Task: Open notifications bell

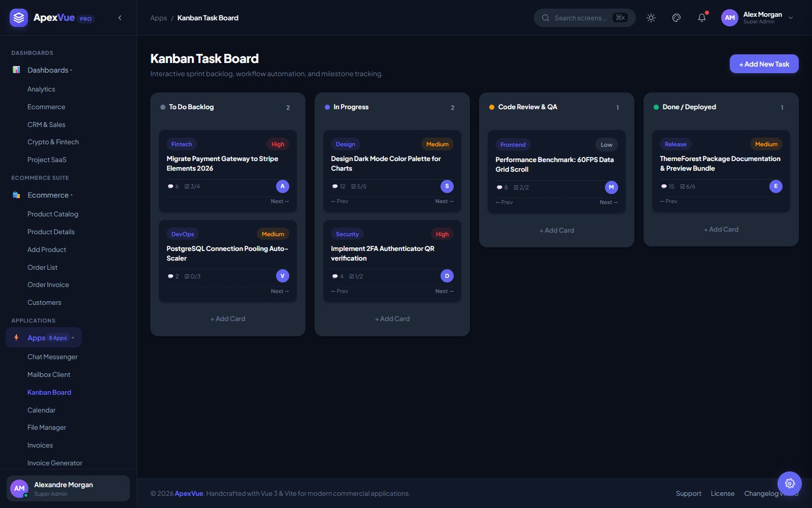Action: click(702, 18)
